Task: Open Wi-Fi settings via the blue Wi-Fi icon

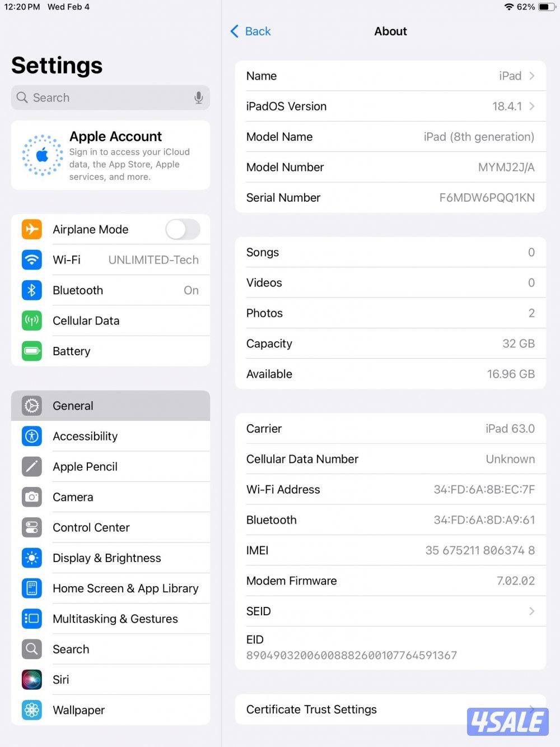Action: [x=32, y=259]
